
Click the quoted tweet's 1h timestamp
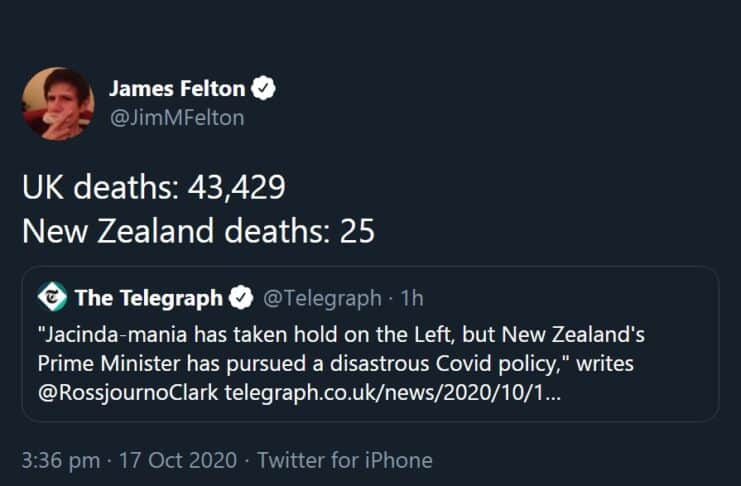[x=412, y=297]
